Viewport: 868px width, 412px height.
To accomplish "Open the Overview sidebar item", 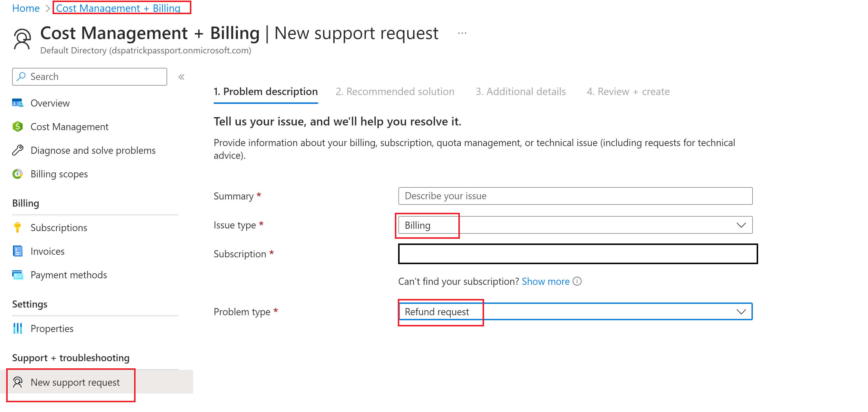I will [50, 103].
